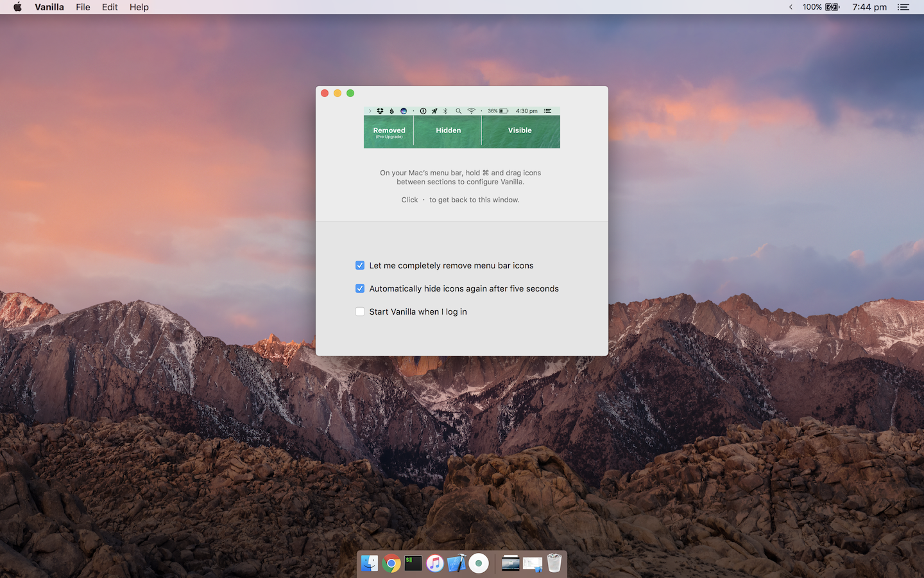Click Vanilla's arrow to reveal hidden menu bar icons
The height and width of the screenshot is (578, 924).
tap(791, 7)
